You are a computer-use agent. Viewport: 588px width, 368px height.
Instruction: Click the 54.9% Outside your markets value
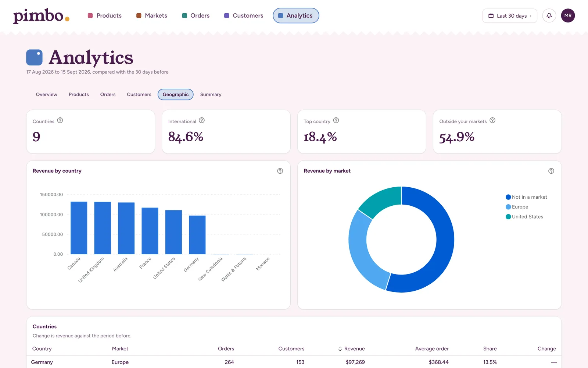pos(457,137)
